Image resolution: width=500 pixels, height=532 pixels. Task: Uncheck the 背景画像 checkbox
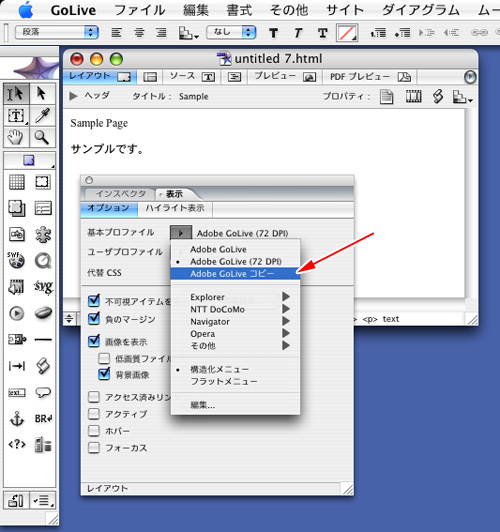pos(104,374)
